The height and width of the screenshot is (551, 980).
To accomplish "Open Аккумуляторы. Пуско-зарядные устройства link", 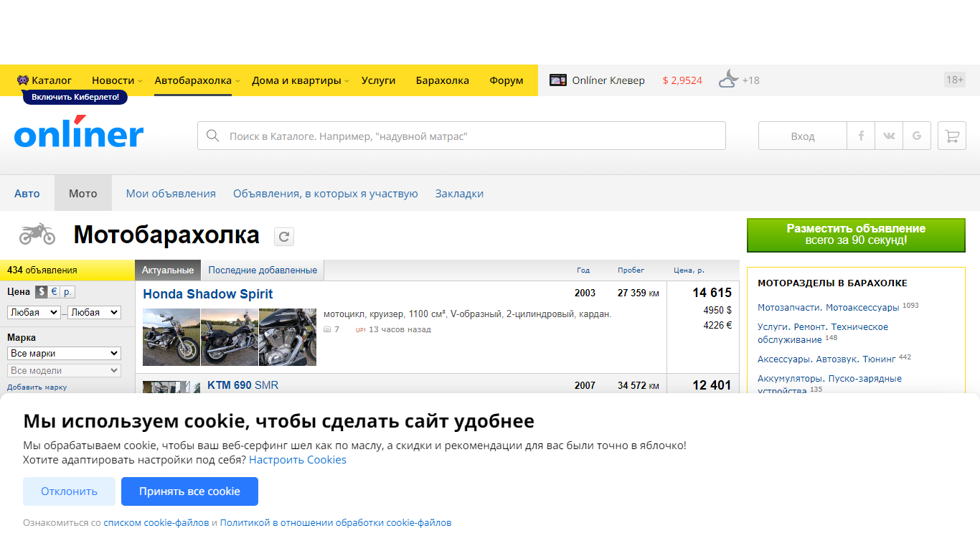I will click(829, 384).
